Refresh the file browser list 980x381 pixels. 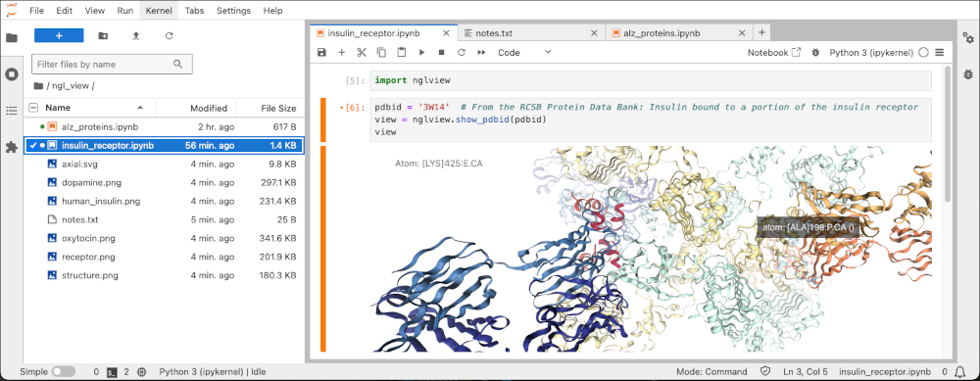pyautogui.click(x=169, y=35)
